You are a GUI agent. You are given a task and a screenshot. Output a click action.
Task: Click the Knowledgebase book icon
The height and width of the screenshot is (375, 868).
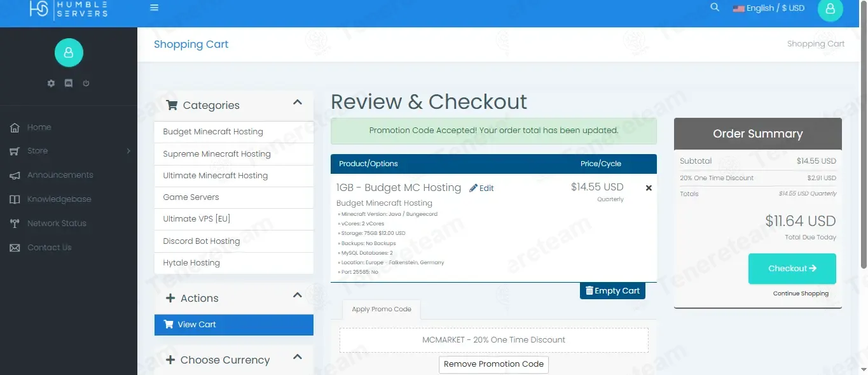pos(15,199)
